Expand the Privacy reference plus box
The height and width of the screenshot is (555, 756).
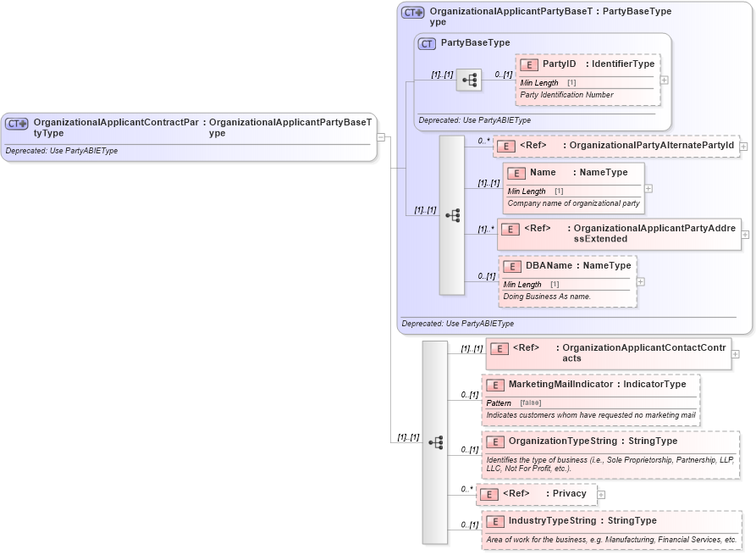[x=601, y=493]
